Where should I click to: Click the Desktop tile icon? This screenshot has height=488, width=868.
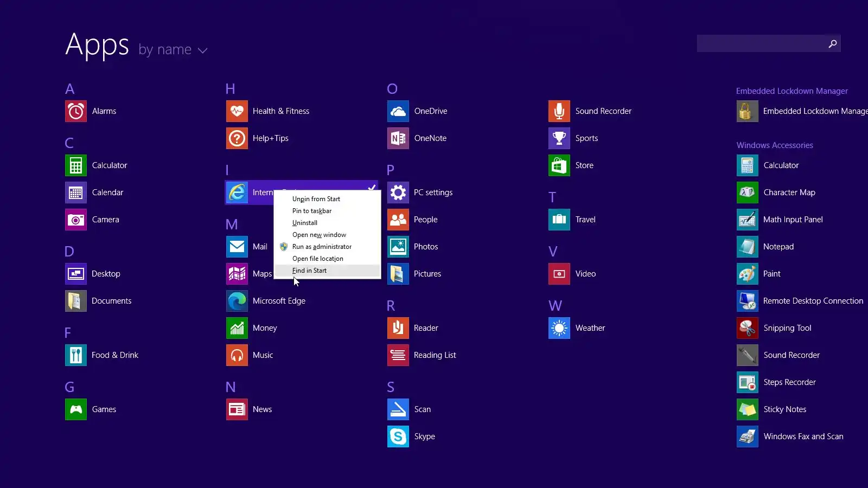coord(76,274)
